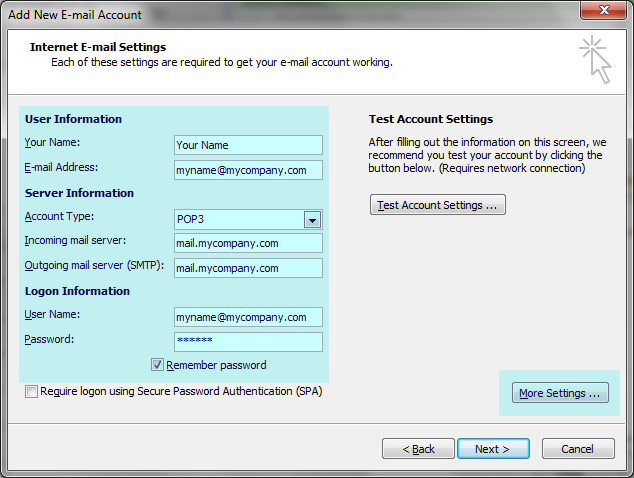Toggle the Remember password checkbox
The image size is (634, 478).
(x=158, y=366)
